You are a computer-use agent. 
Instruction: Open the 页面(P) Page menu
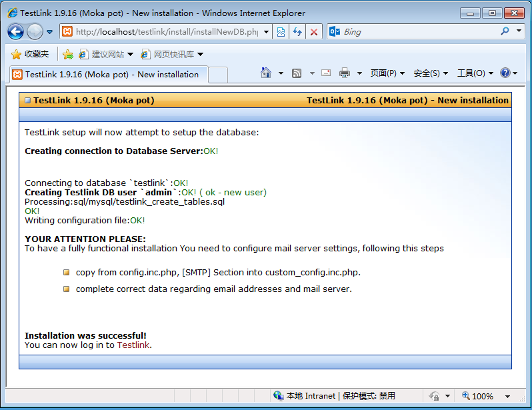point(387,73)
